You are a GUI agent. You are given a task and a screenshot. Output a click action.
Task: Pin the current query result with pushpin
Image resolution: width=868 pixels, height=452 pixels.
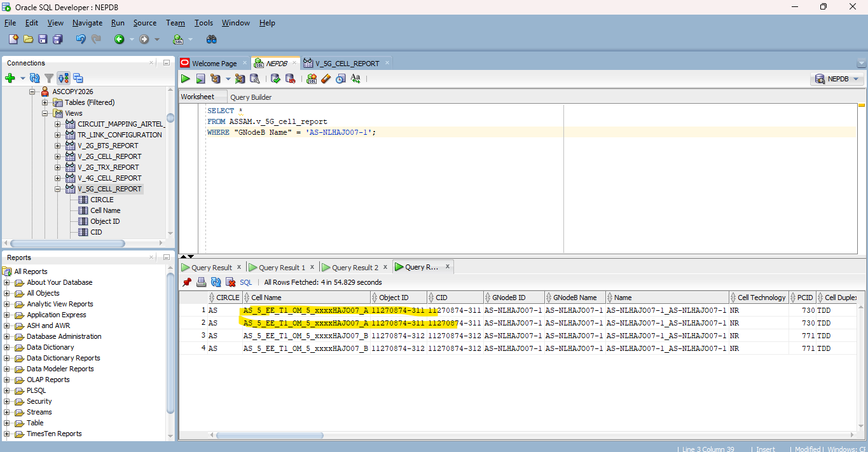(187, 282)
